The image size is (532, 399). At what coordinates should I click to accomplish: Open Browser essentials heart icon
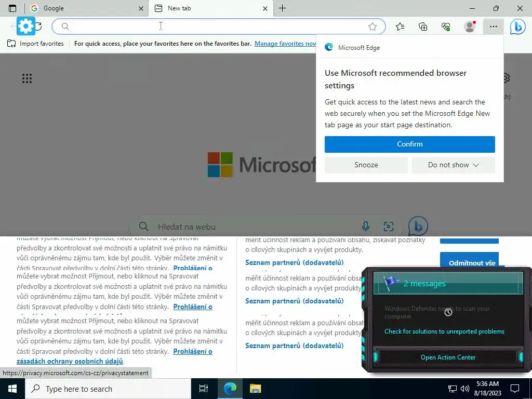tap(446, 26)
